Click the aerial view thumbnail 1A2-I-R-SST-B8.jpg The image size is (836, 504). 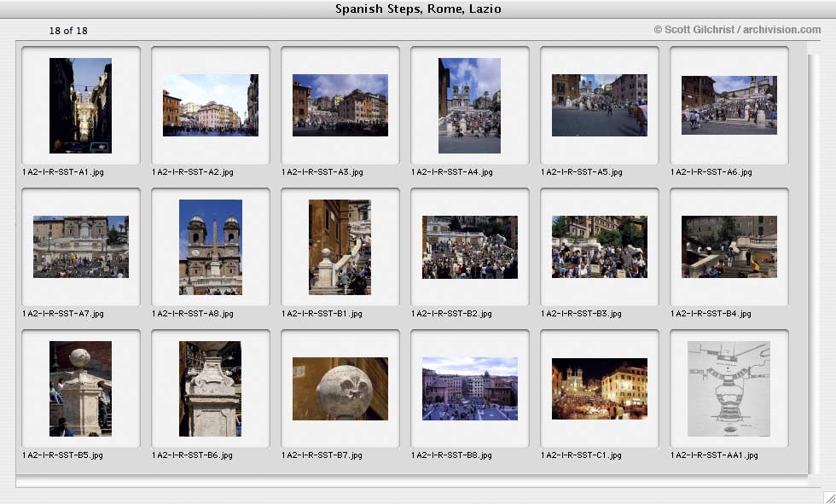(470, 388)
